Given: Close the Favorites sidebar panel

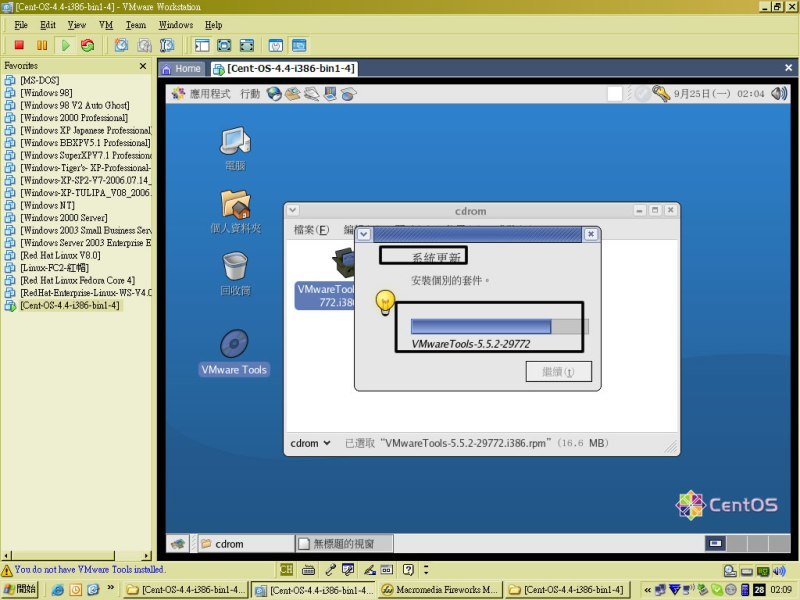Looking at the screenshot, I should tap(143, 66).
